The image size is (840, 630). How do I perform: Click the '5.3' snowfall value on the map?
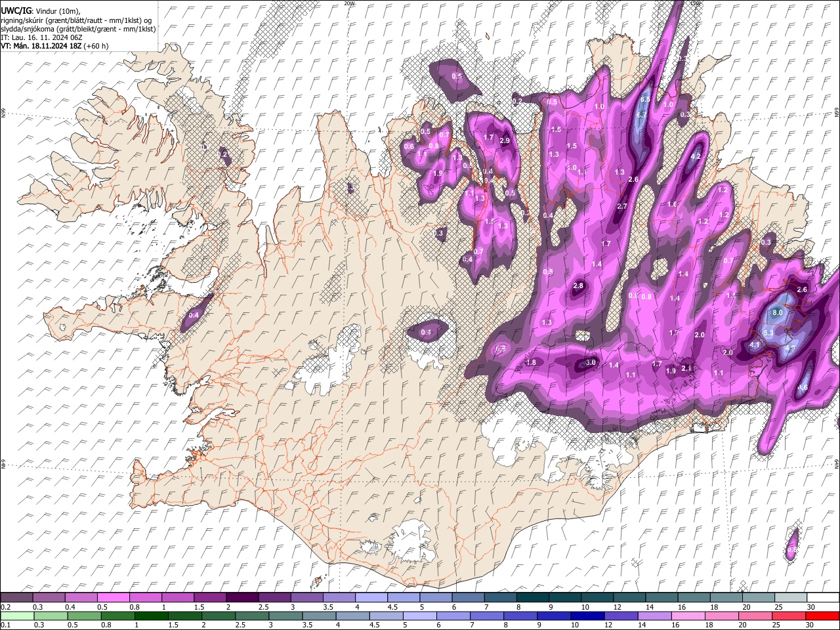point(769,333)
